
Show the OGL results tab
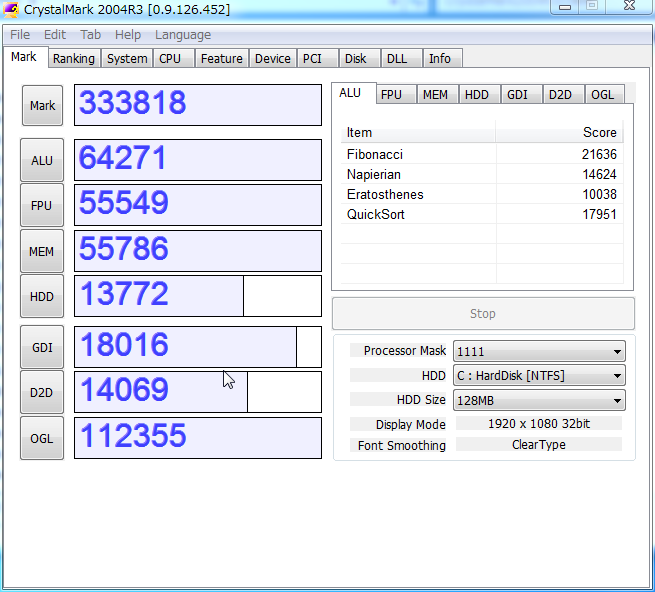click(604, 94)
